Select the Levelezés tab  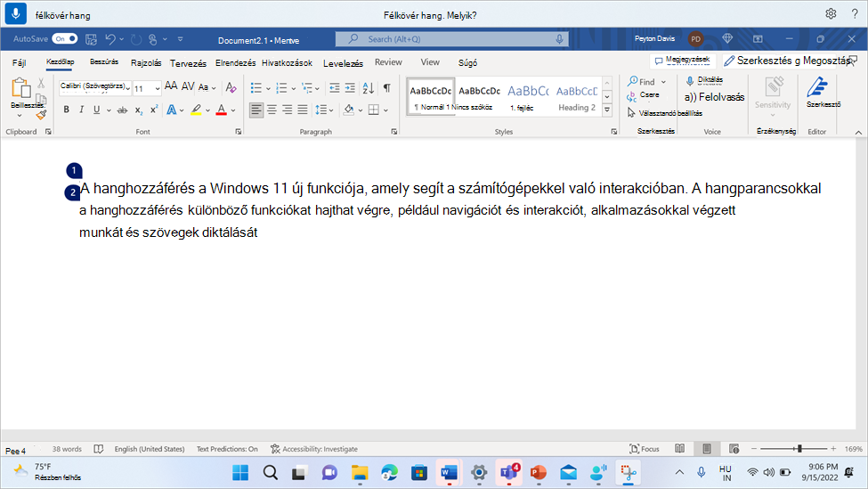(x=344, y=63)
